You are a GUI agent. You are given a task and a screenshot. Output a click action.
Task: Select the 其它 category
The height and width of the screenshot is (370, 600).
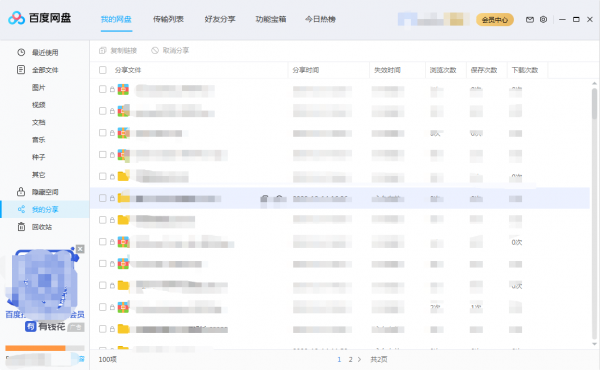(38, 175)
